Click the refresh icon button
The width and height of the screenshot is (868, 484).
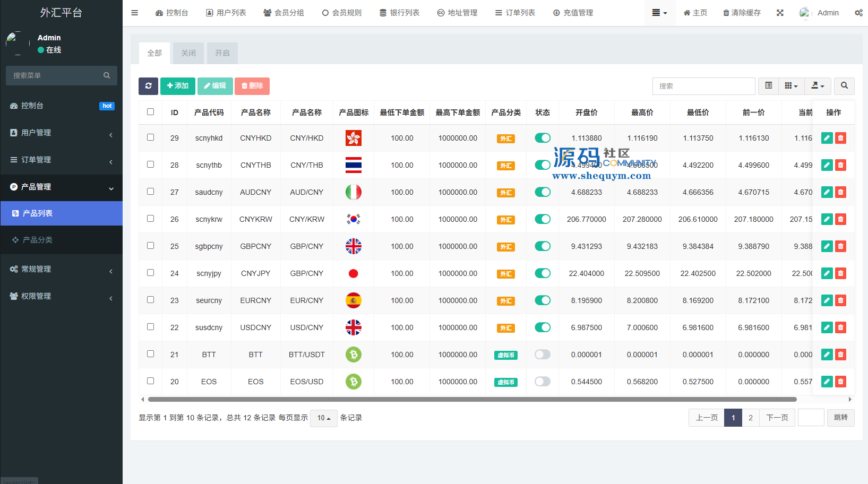pos(148,86)
